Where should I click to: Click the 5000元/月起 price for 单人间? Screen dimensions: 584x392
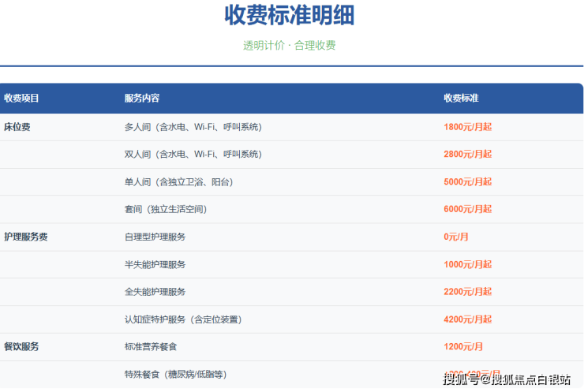pos(467,182)
